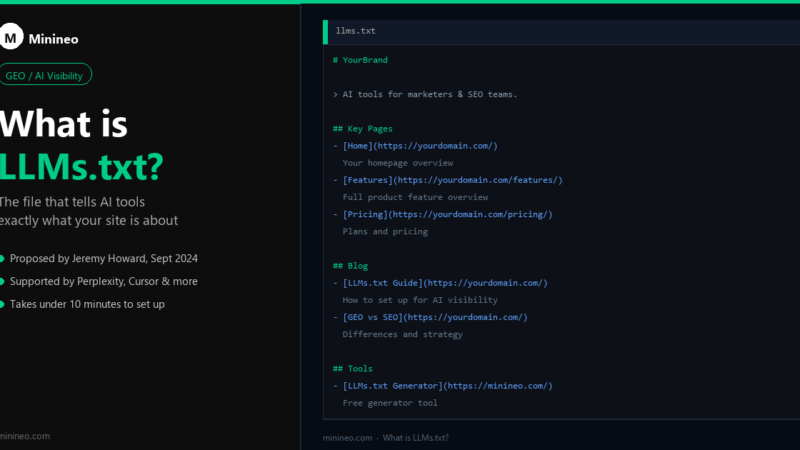
Task: Select the ## Key Pages heading
Action: tap(363, 129)
